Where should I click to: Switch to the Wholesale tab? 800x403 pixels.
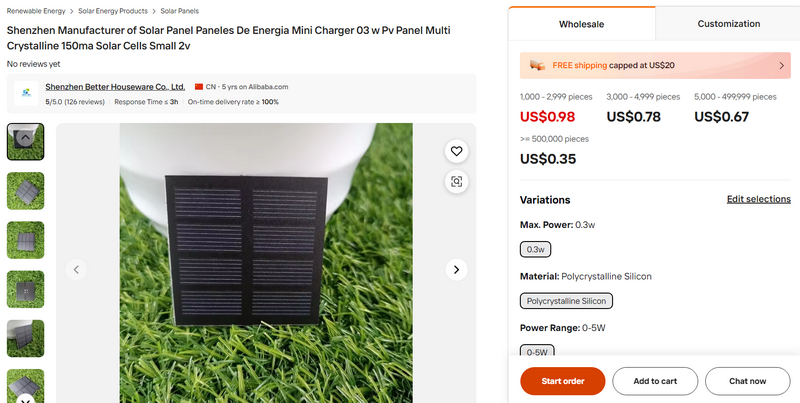581,23
